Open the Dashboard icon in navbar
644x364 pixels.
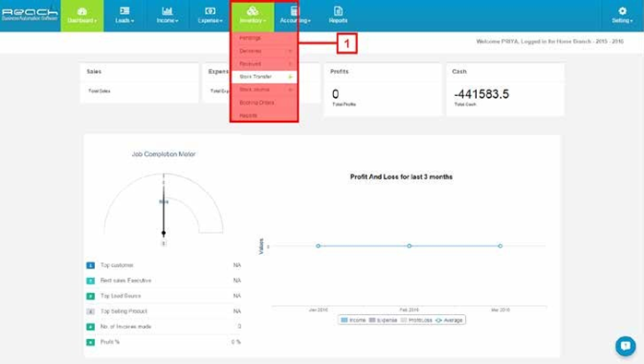click(x=82, y=11)
